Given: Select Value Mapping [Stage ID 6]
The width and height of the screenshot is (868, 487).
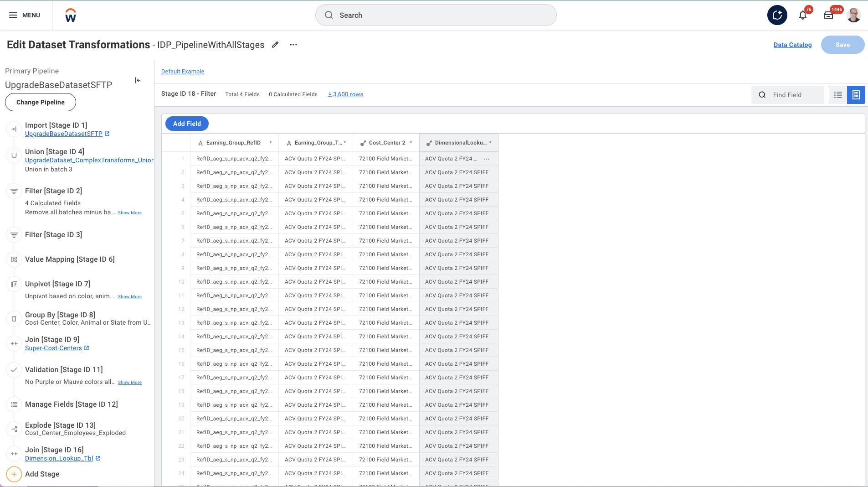Looking at the screenshot, I should pos(70,259).
